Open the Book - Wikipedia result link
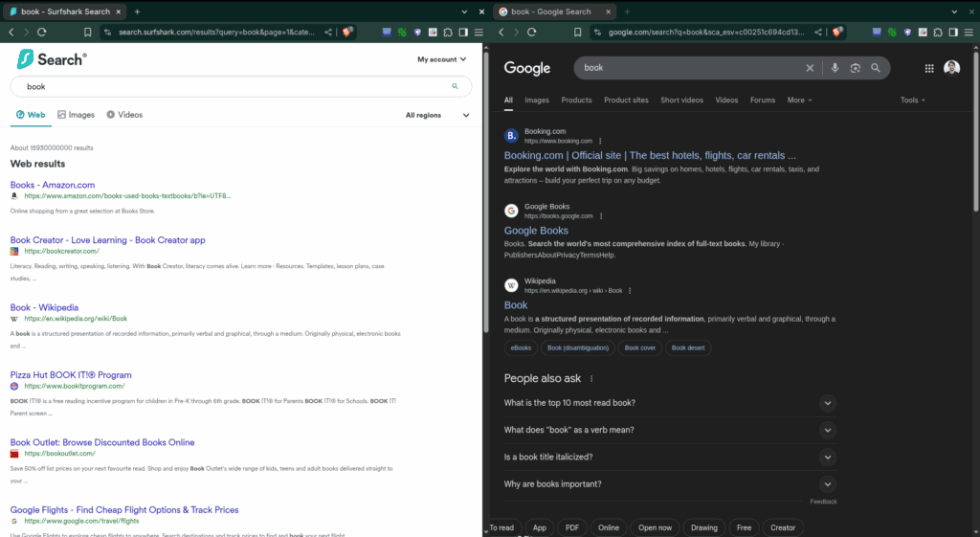Viewport: 980px width, 537px height. 44,307
